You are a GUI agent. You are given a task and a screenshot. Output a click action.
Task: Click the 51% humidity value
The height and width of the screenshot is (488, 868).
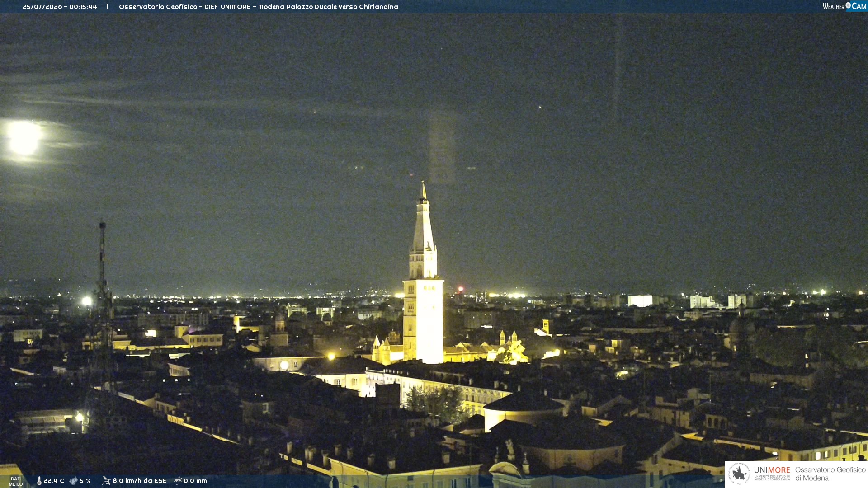85,481
